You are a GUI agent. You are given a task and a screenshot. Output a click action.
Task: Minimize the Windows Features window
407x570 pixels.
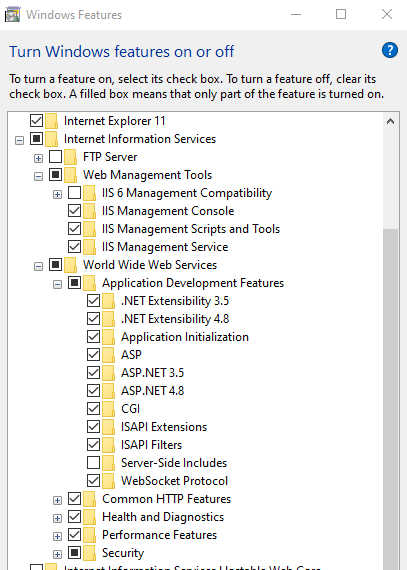pyautogui.click(x=296, y=14)
